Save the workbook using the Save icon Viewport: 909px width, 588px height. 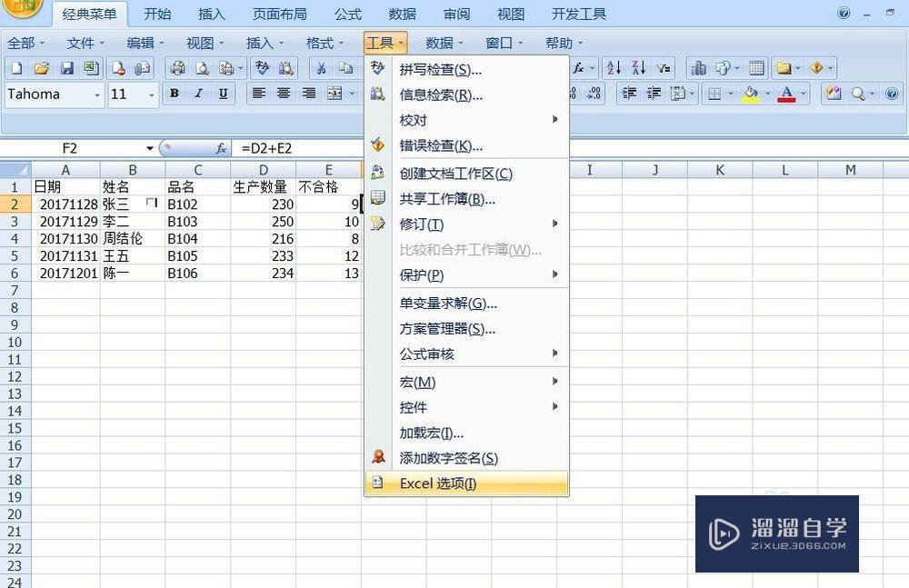coord(67,68)
